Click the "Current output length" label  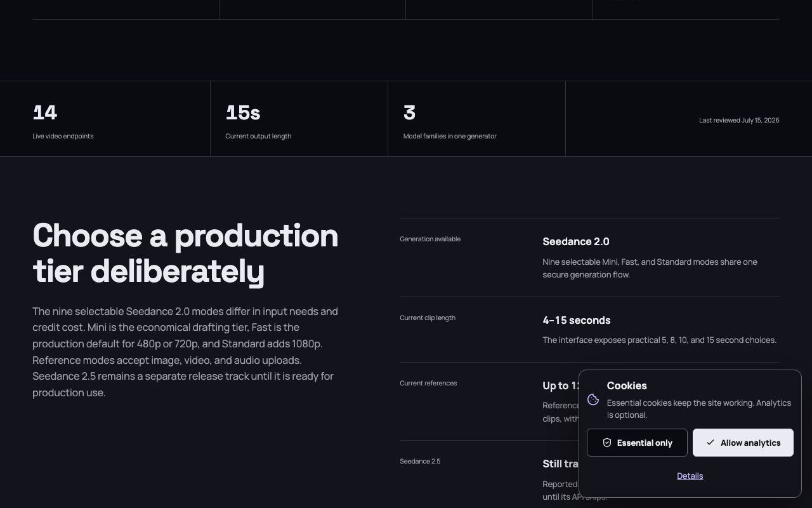[258, 136]
